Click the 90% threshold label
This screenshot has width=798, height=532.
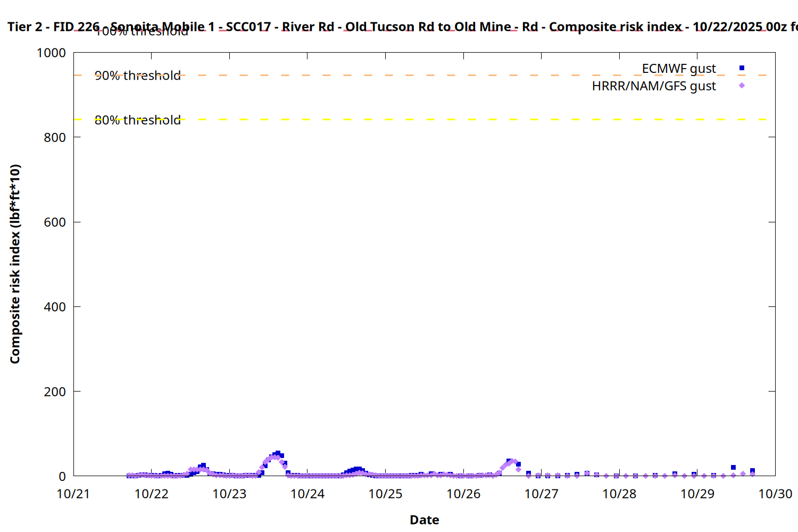pos(138,76)
